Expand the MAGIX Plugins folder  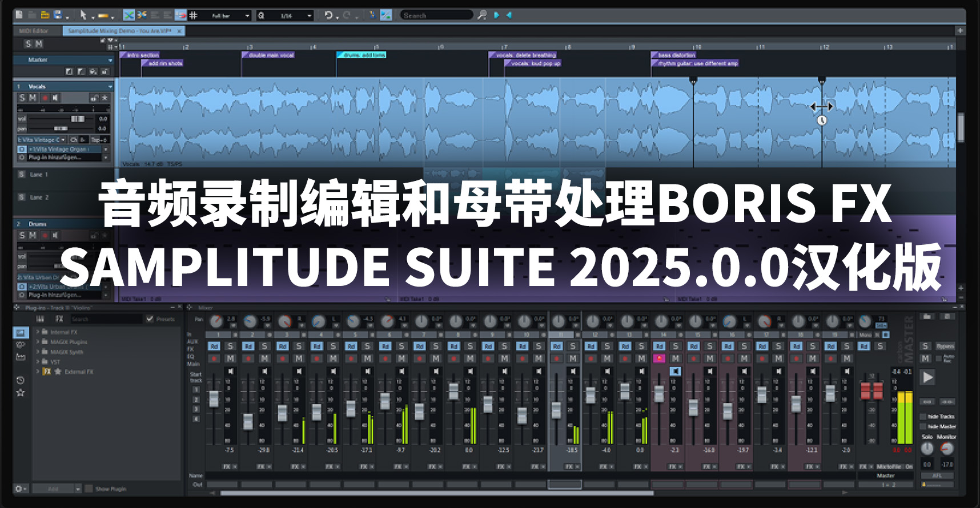coord(38,342)
